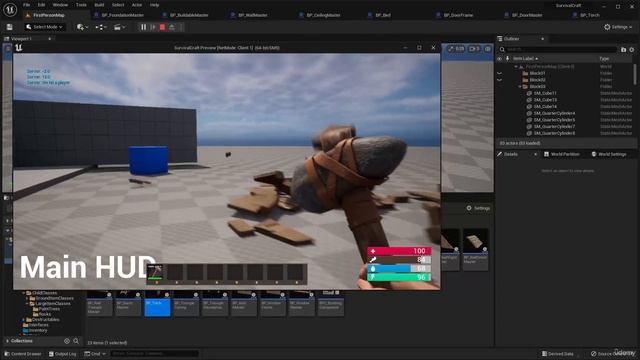Screen dimensions: 640x360
Task: Open the File menu
Action: tap(27, 5)
